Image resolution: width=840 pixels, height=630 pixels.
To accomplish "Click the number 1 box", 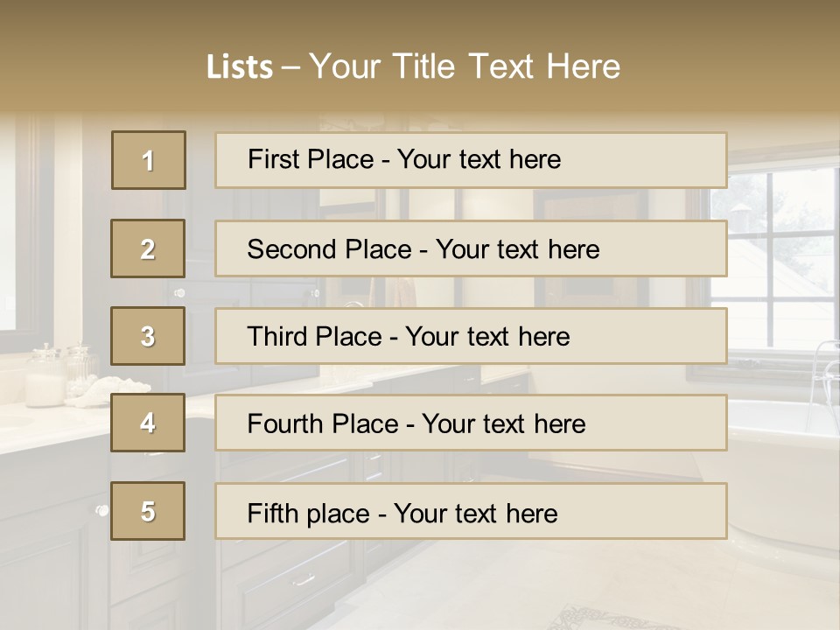I will [149, 160].
